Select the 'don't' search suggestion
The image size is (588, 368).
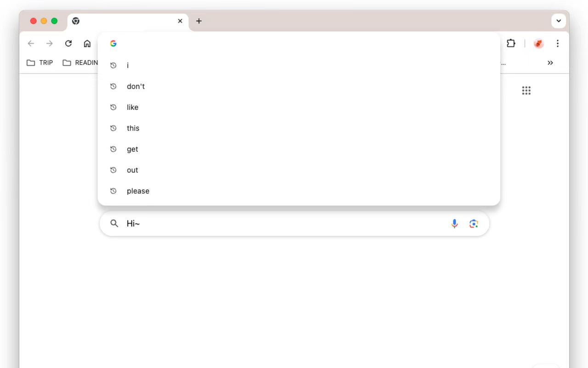136,86
